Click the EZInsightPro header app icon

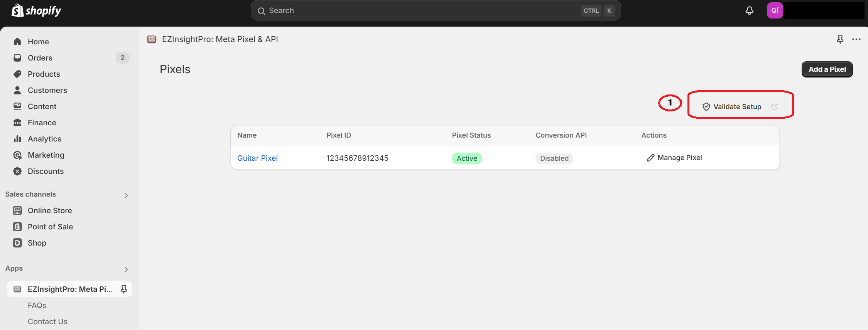[152, 39]
